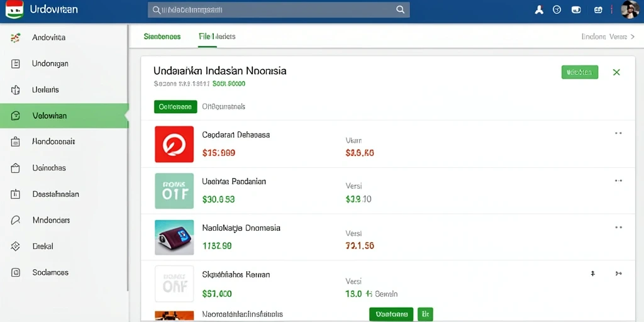Click the Urdovirtan logo in header
Screen dimensions: 644x322
(14, 9)
